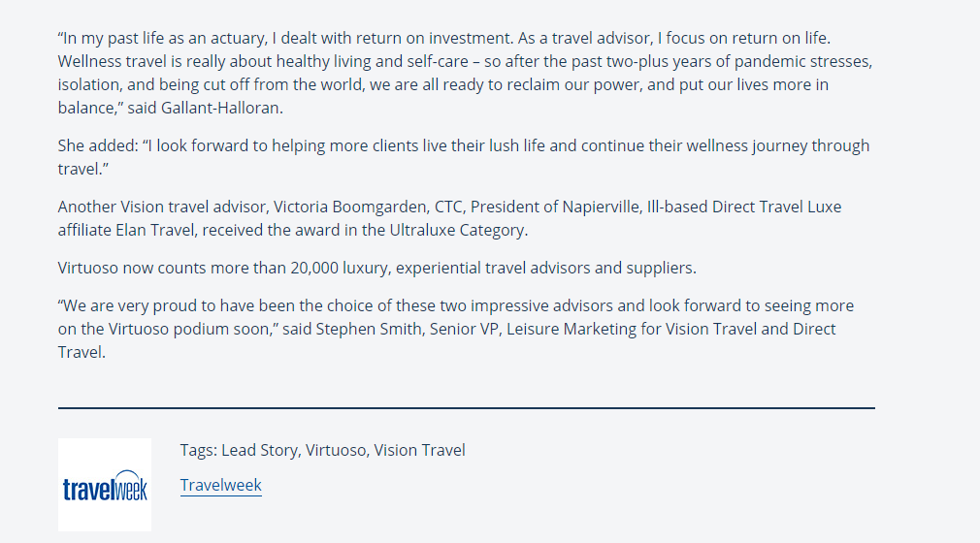
Task: Open the Vision Travel tag
Action: (x=419, y=450)
